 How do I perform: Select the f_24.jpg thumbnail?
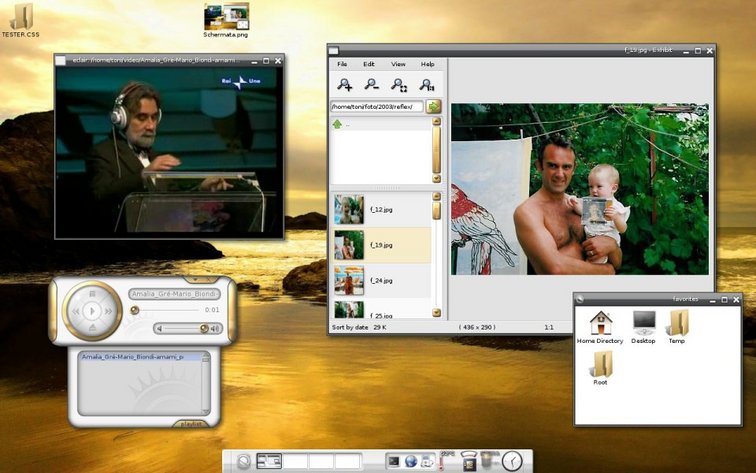pos(349,280)
